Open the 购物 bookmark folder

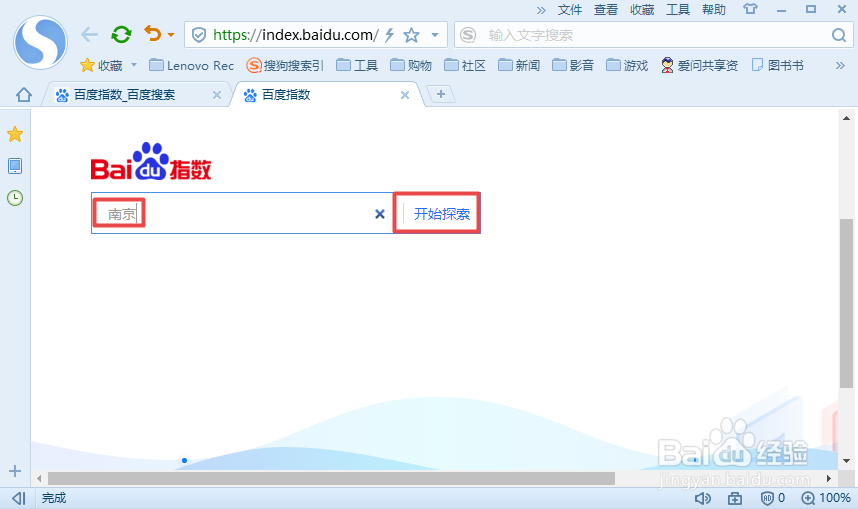click(x=411, y=66)
